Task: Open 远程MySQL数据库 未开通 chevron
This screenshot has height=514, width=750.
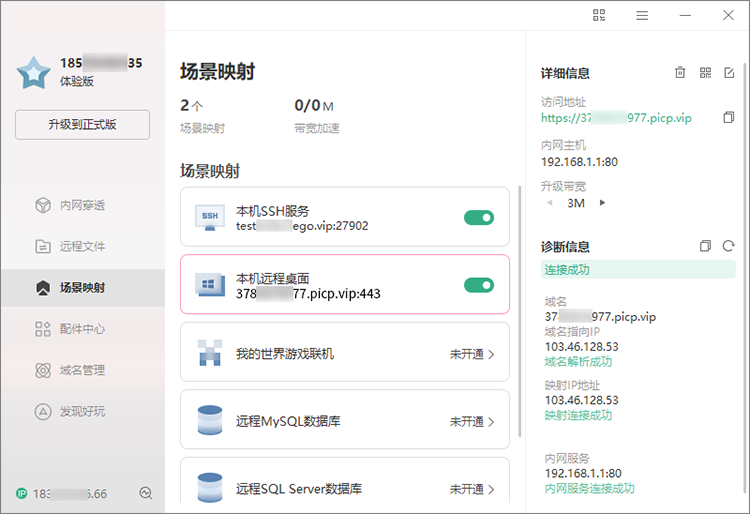Action: (x=491, y=422)
